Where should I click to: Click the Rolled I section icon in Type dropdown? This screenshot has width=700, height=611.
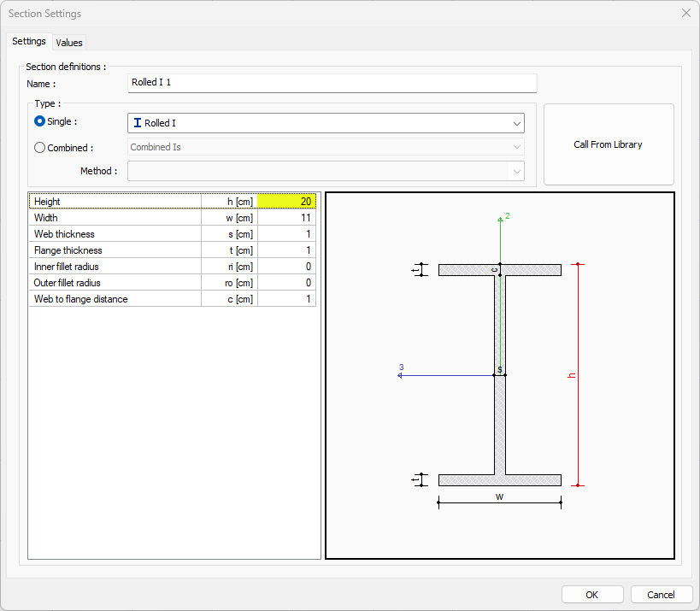(138, 123)
